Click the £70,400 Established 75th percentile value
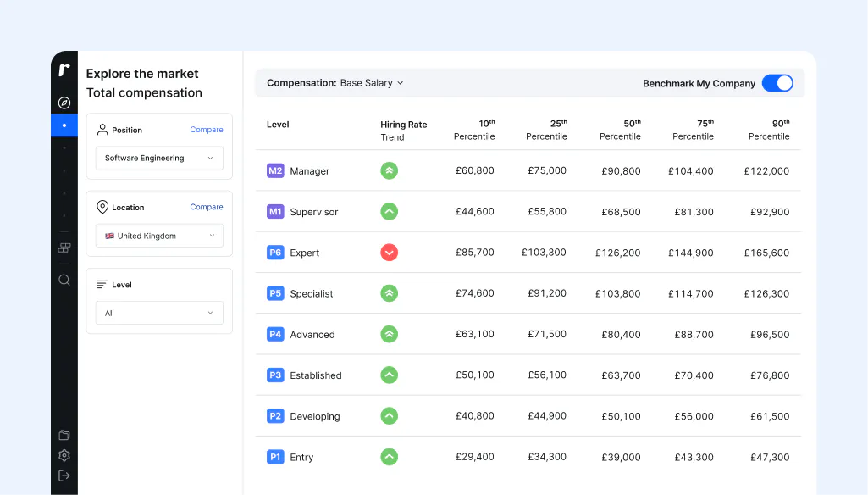 point(694,375)
